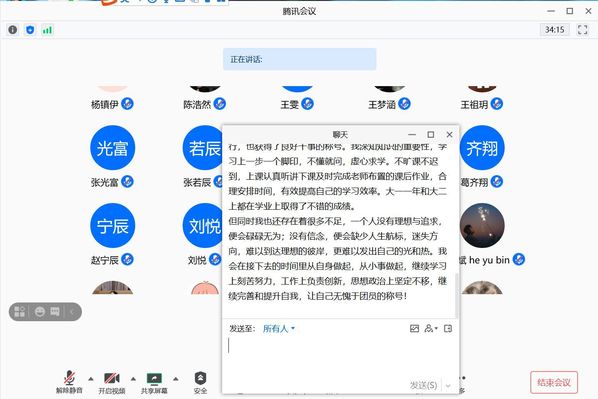Viewport: 598px width, 399px height.
Task: Expand the microphone options arrow
Action: pyautogui.click(x=91, y=379)
